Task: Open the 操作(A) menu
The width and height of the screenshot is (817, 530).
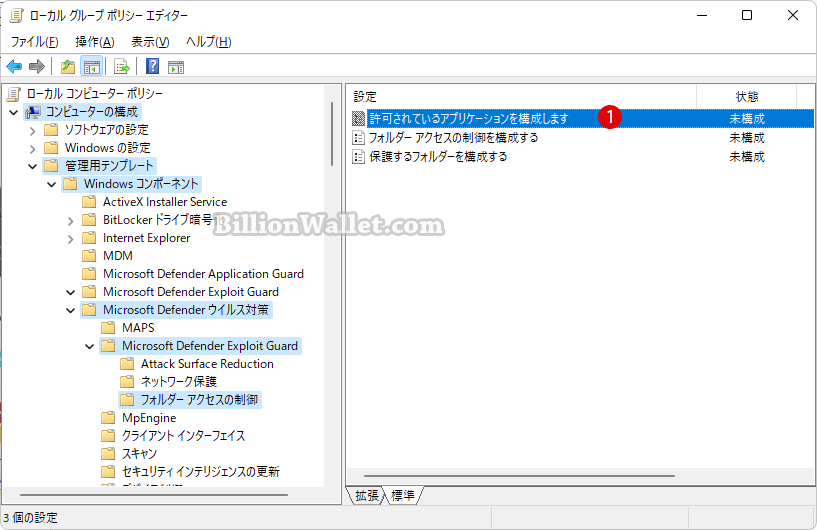Action: tap(95, 42)
